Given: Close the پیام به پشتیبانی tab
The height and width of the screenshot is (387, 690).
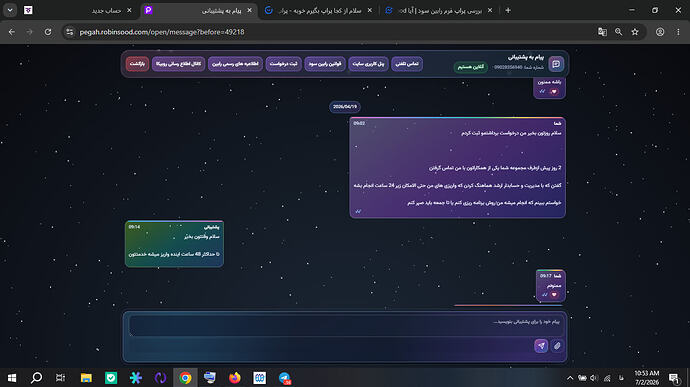Looking at the screenshot, I should coord(250,10).
